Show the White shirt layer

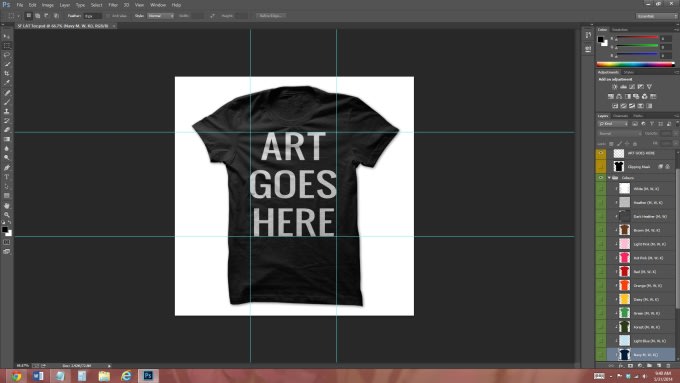click(601, 189)
